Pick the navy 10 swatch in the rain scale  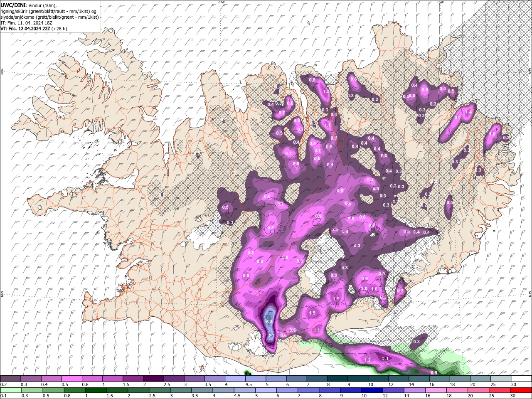tap(372, 390)
